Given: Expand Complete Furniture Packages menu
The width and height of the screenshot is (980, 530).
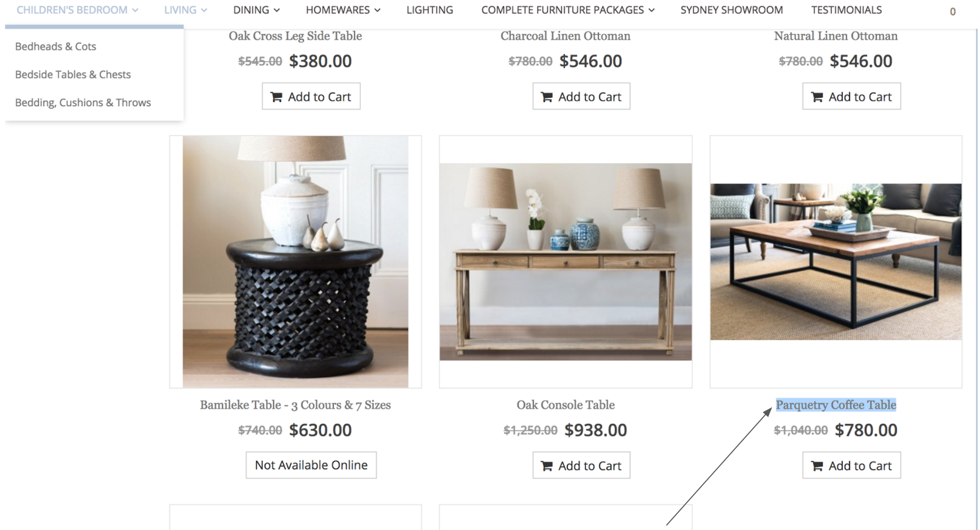Looking at the screenshot, I should (568, 10).
